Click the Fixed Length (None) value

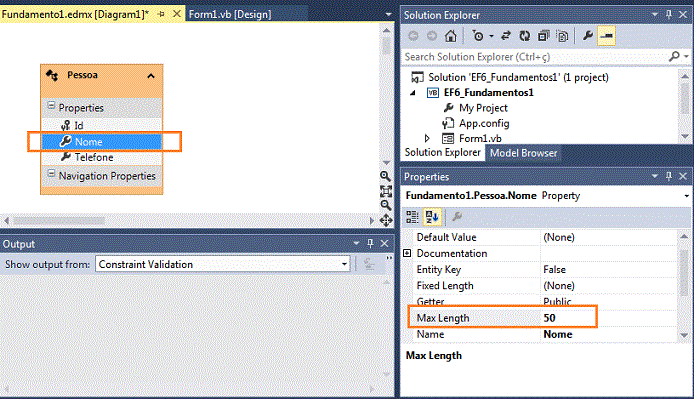coord(559,286)
